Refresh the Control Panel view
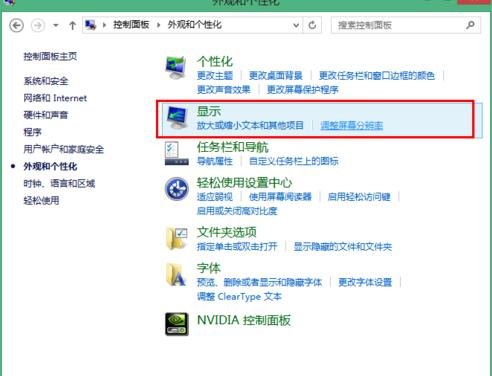 tap(312, 25)
